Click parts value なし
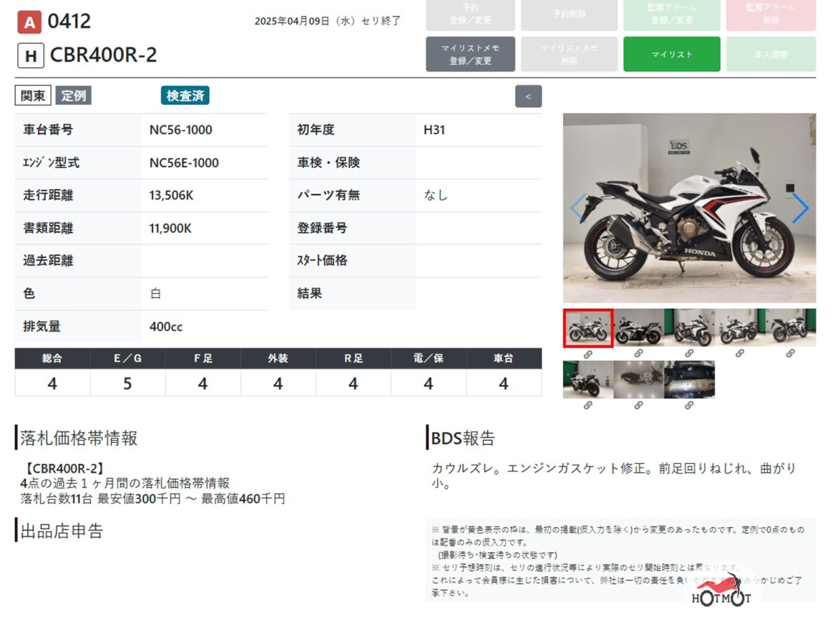The image size is (840, 634). tap(435, 195)
